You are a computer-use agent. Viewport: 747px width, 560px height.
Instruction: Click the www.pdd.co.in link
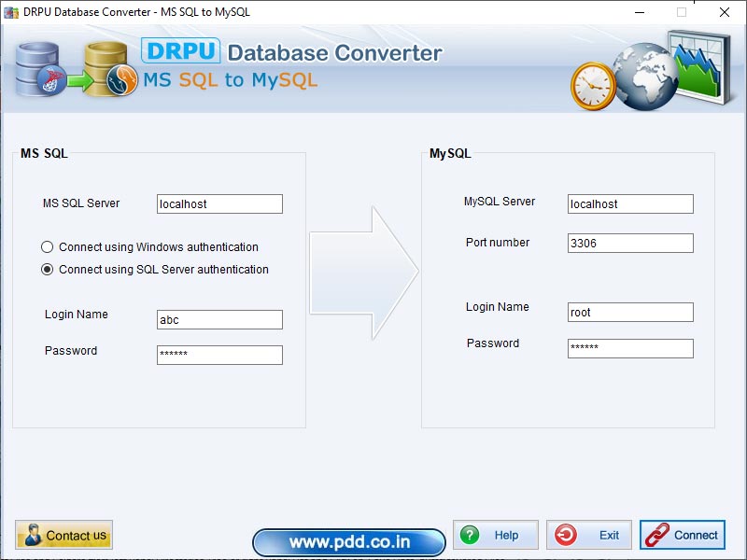coord(350,541)
